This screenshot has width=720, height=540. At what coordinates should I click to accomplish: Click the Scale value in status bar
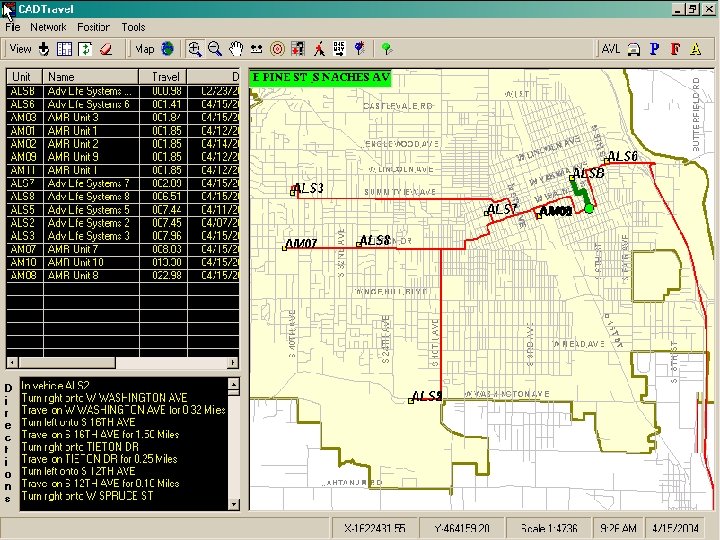pyautogui.click(x=549, y=529)
